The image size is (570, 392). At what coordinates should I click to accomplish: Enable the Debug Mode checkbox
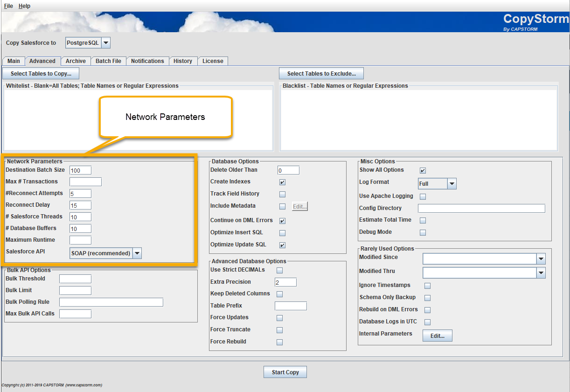coord(423,232)
